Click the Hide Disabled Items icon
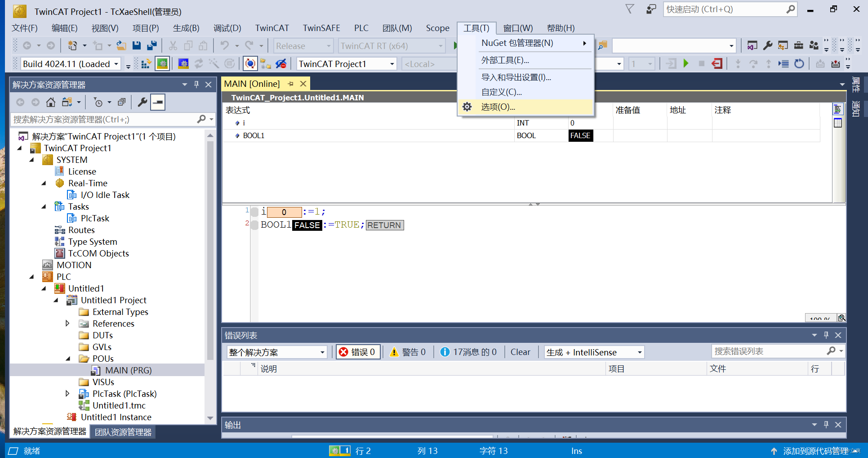 tap(281, 64)
